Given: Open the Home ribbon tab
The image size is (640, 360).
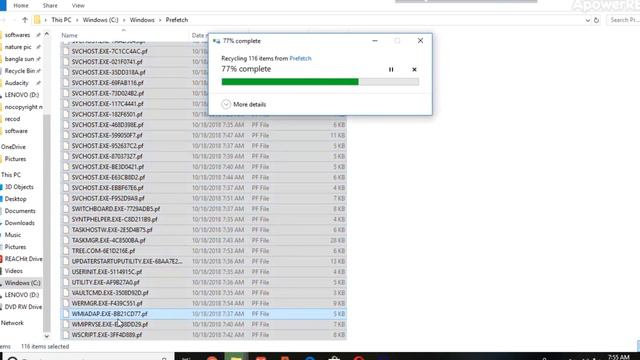Looking at the screenshot, I should tap(21, 6).
